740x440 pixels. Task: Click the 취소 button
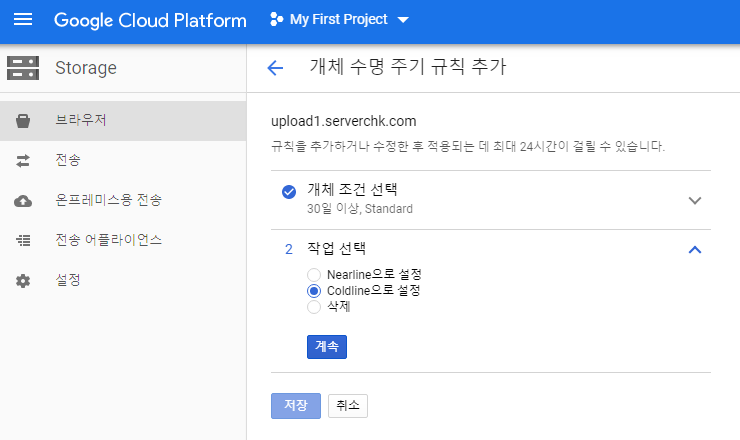pos(348,406)
